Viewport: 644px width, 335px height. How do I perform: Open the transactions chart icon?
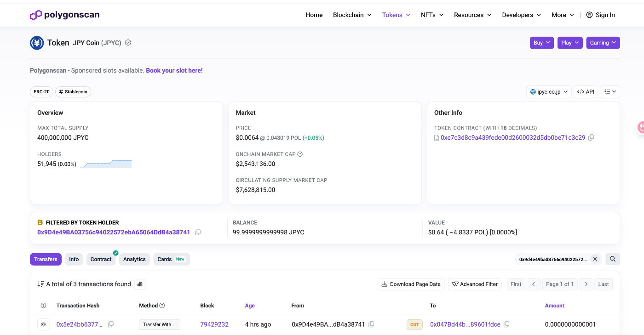click(140, 284)
